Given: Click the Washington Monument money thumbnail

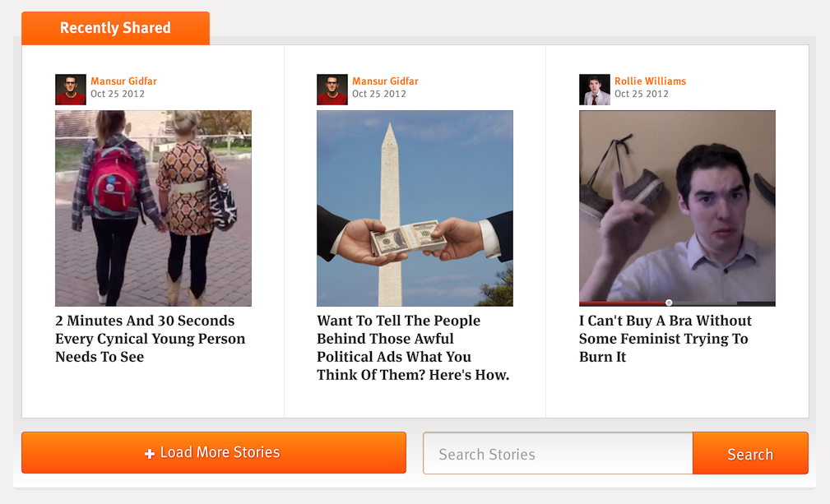Looking at the screenshot, I should (x=415, y=207).
